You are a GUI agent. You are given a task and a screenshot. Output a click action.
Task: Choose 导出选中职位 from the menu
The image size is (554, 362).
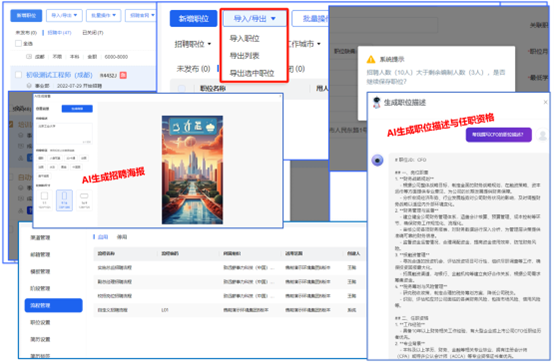tap(252, 73)
